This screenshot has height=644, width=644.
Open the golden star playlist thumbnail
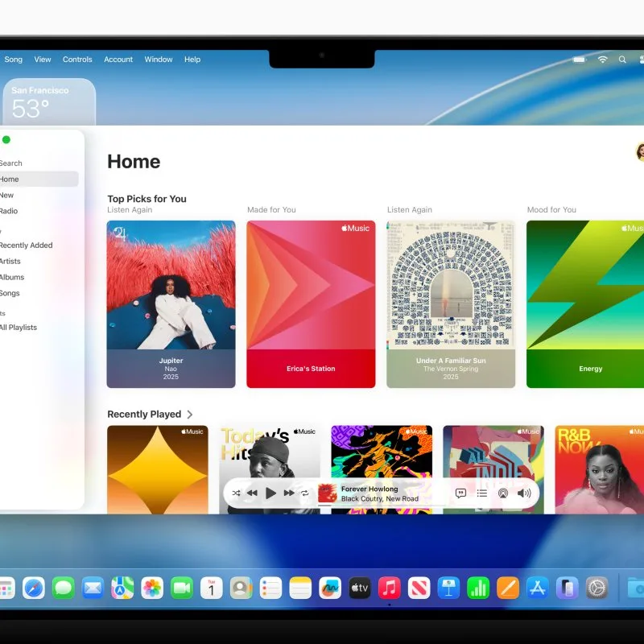click(x=158, y=469)
